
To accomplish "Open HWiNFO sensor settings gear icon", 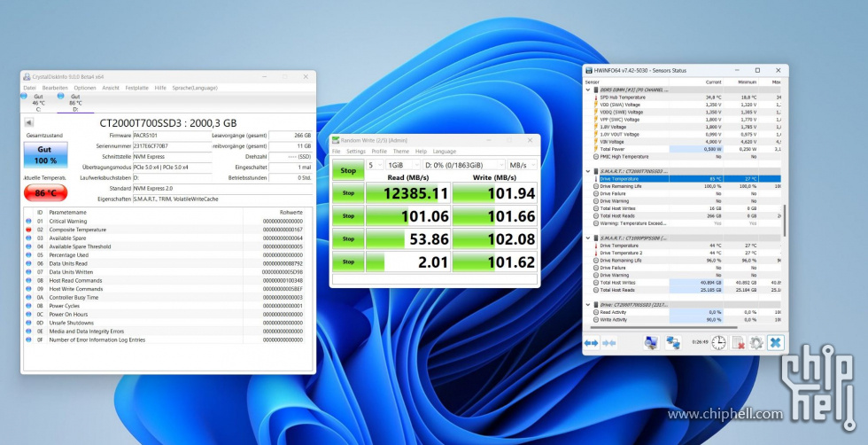I will coord(756,342).
